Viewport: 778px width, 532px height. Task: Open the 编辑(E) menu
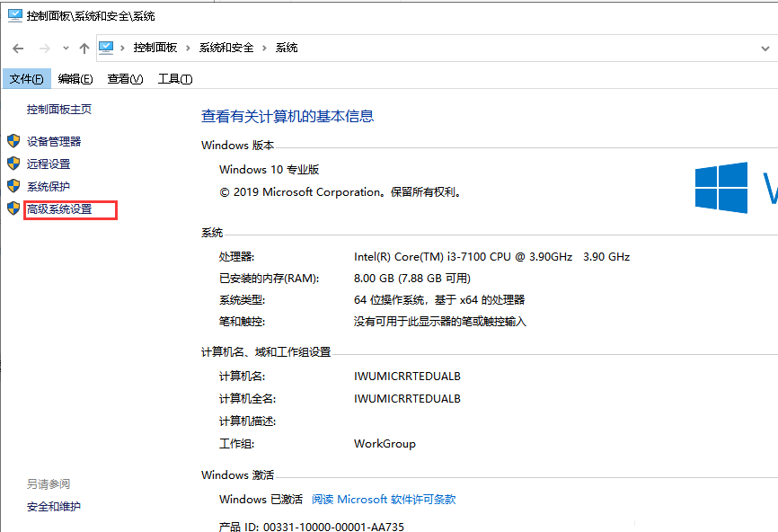(75, 79)
